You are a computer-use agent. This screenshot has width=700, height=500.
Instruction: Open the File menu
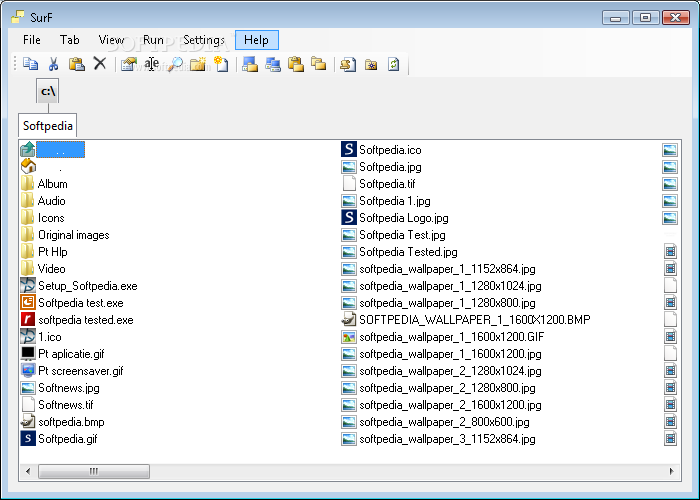[32, 40]
